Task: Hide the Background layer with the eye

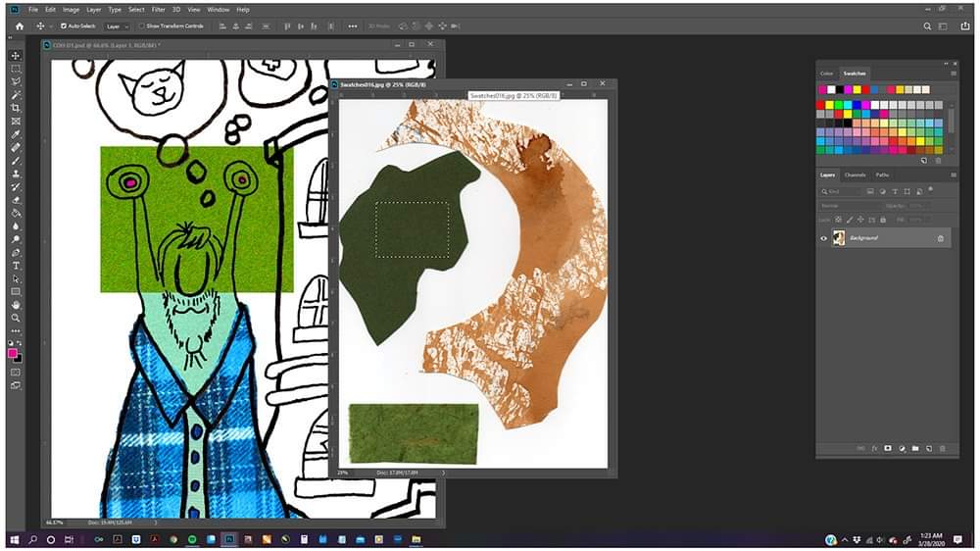Action: 824,238
